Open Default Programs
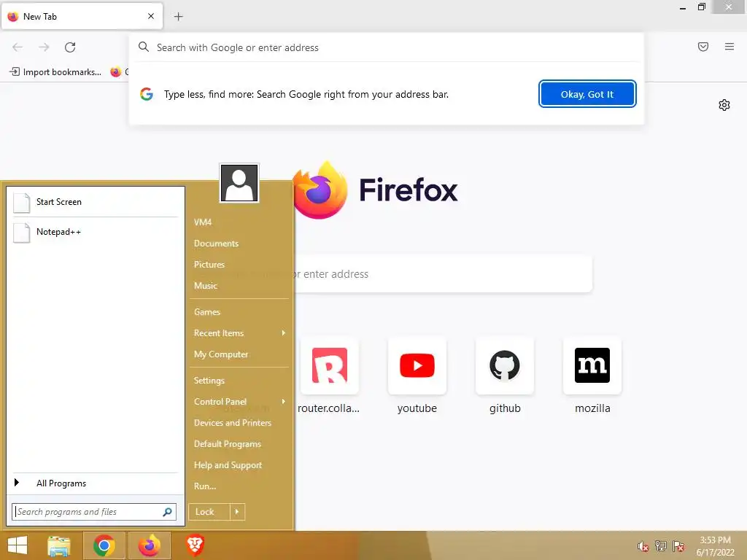The width and height of the screenshot is (747, 560). pos(228,444)
